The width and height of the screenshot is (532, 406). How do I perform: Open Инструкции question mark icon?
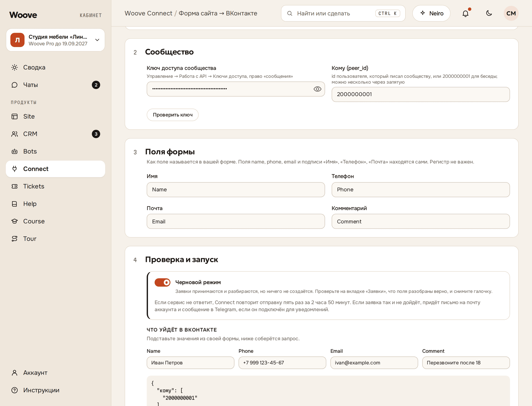click(x=15, y=390)
